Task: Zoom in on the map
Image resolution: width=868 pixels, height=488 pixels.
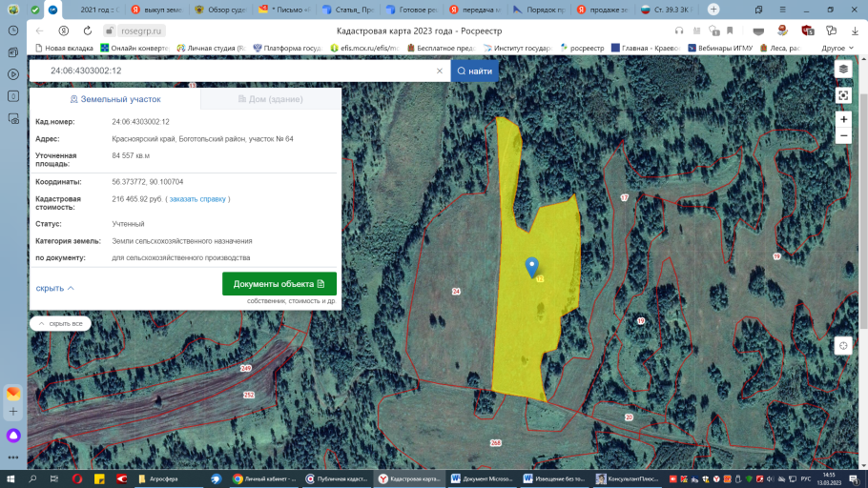Action: click(843, 120)
